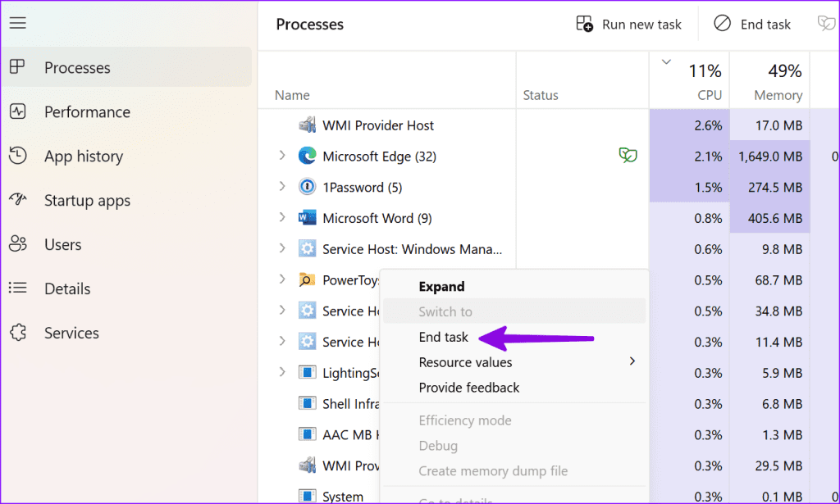Click the Run new task button
Image resolution: width=840 pixels, height=504 pixels.
(629, 25)
